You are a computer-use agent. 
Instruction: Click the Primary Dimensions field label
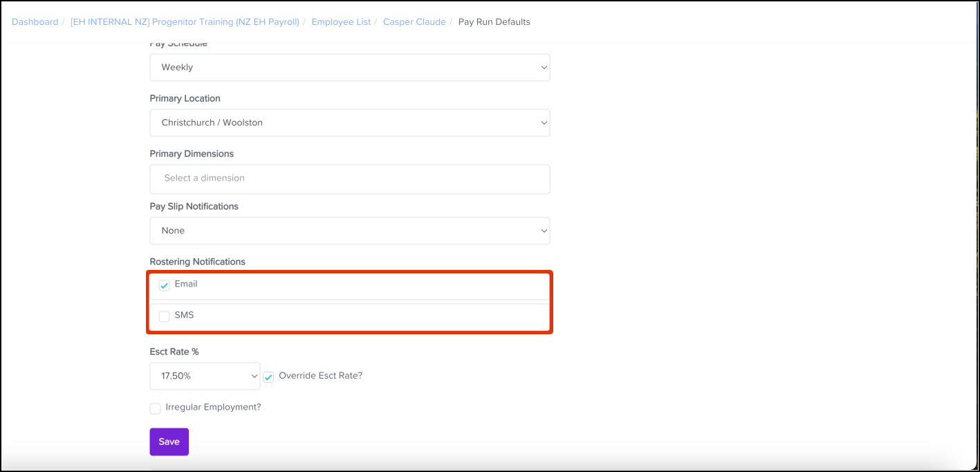coord(192,154)
